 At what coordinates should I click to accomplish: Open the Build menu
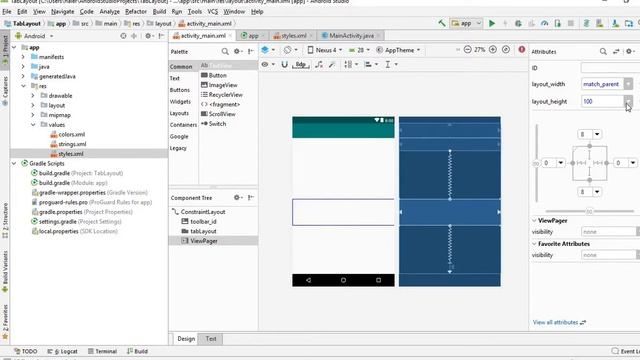159,11
